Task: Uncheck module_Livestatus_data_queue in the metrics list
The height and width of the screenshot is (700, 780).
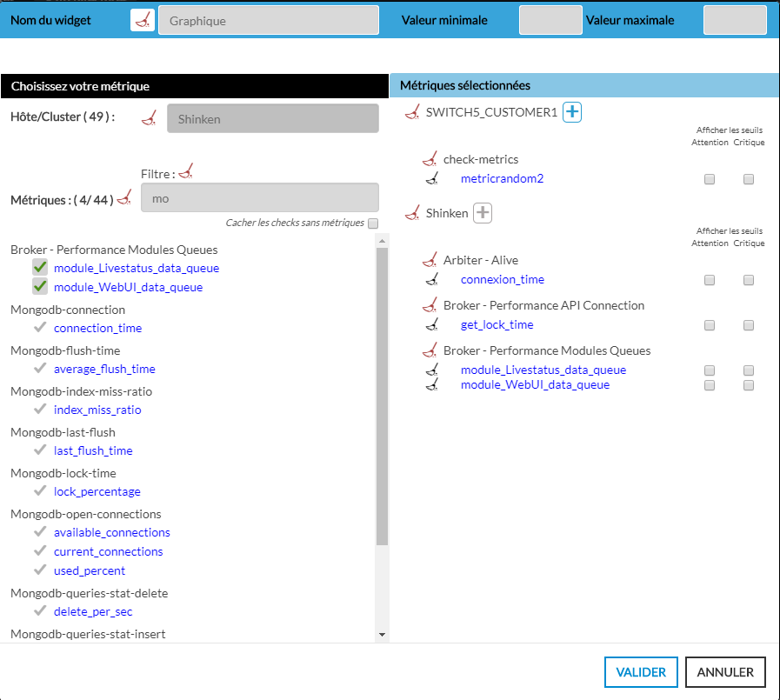Action: (40, 268)
